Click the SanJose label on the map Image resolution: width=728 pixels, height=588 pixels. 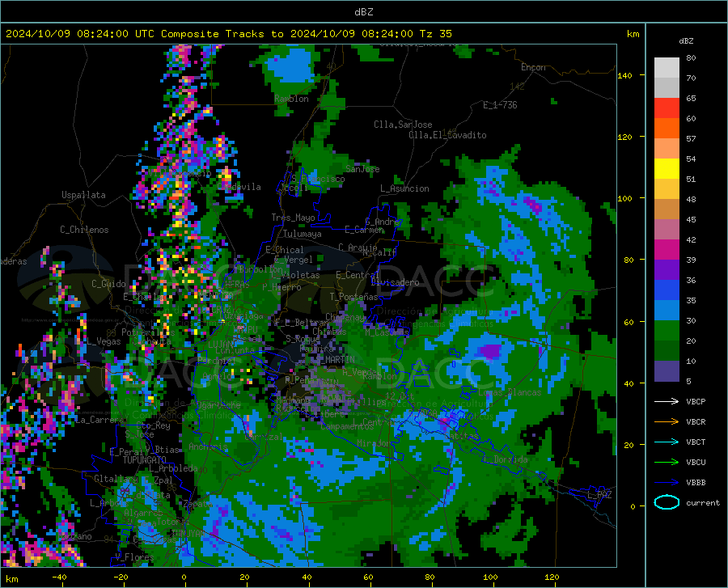click(362, 169)
